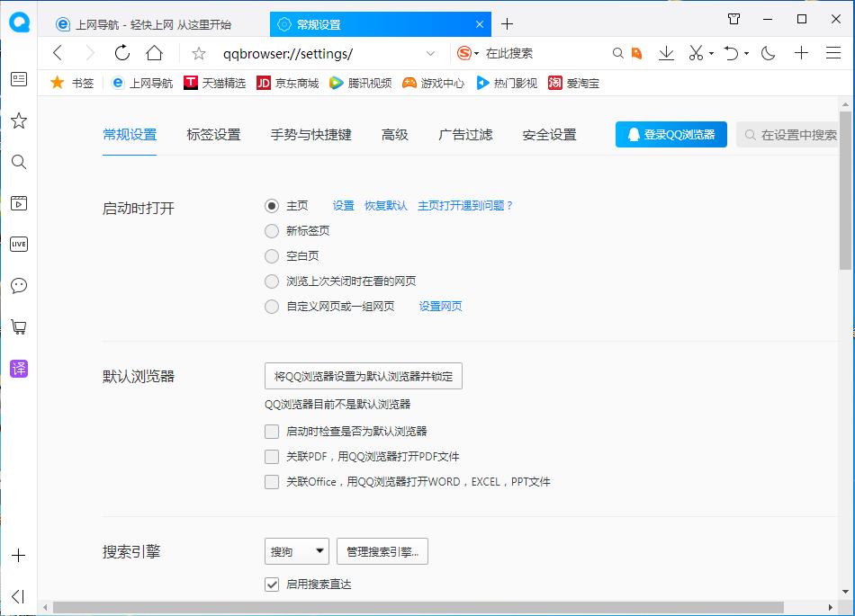Viewport: 855px width, 616px height.
Task: Expand the scissors tool dropdown arrow
Action: tap(710, 53)
